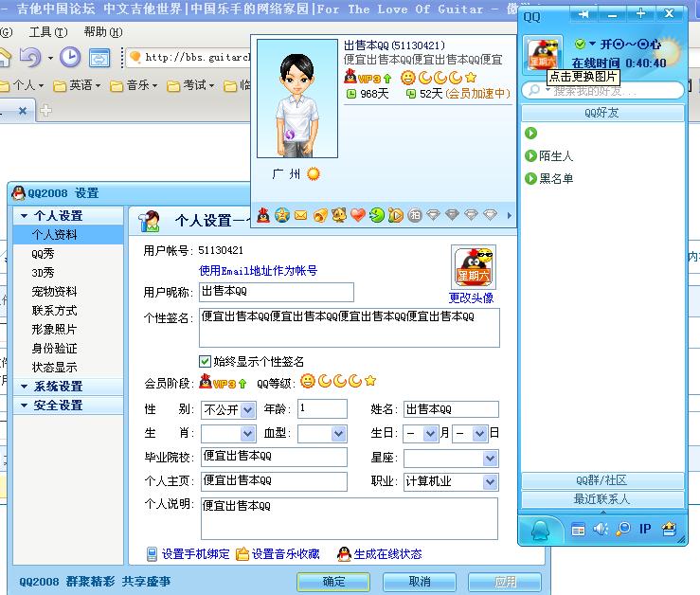700x595 pixels.
Task: Click the 个人说明 text area
Action: (x=350, y=518)
